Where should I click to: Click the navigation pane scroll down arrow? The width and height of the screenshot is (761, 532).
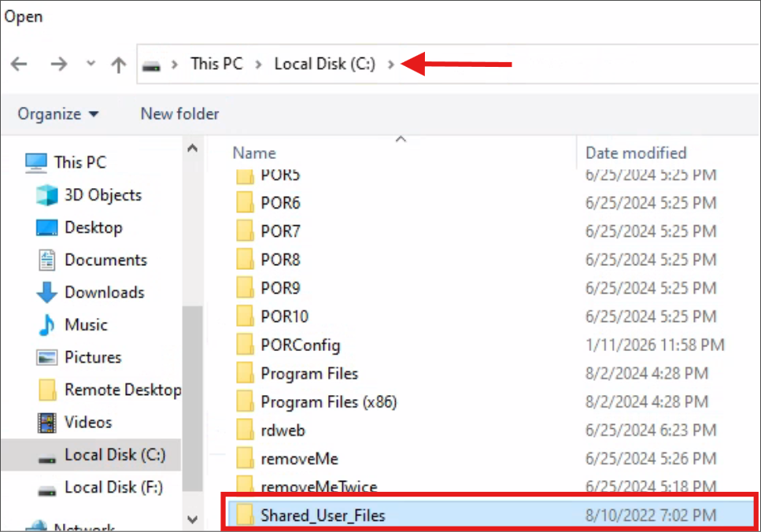point(192,519)
